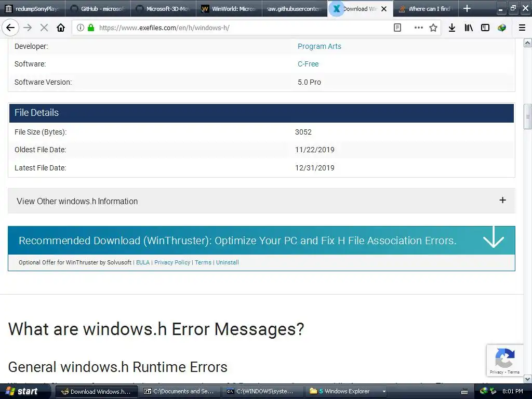Switch to the redumpSonyPlay tab
This screenshot has height=399, width=532.
click(33, 9)
